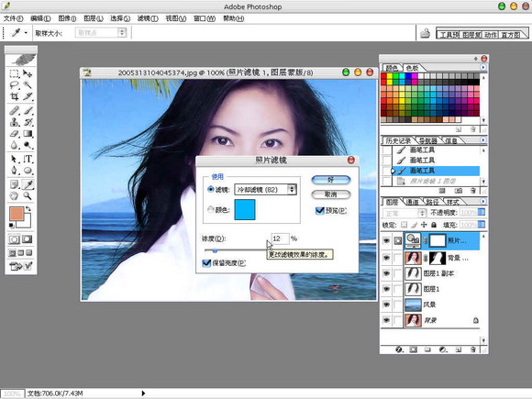Select the 颜色 radio button
Image resolution: width=532 pixels, height=399 pixels.
click(x=211, y=210)
